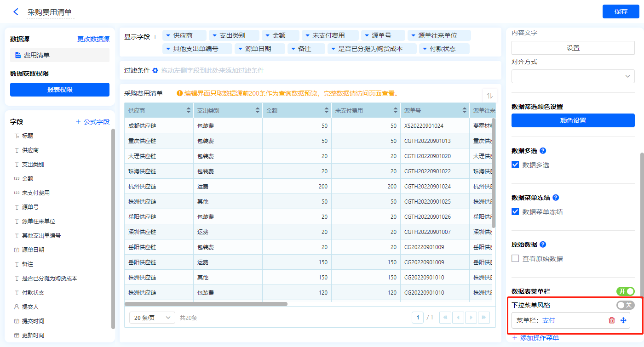Click the 保存 button
Screen dimensions: 644x347
point(621,11)
